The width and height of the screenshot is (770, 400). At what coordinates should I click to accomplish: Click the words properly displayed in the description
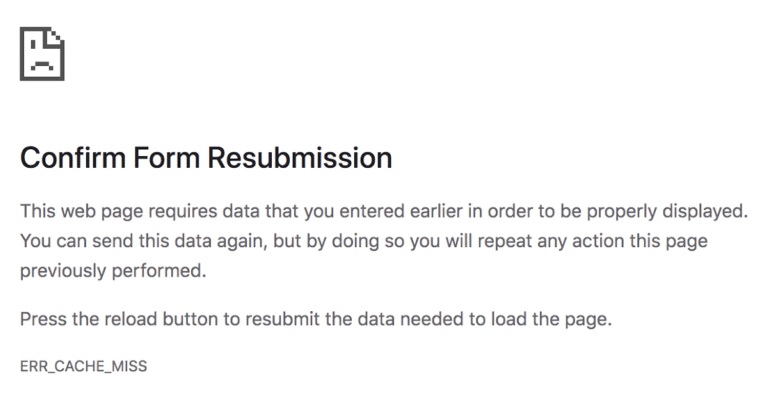[x=668, y=212]
